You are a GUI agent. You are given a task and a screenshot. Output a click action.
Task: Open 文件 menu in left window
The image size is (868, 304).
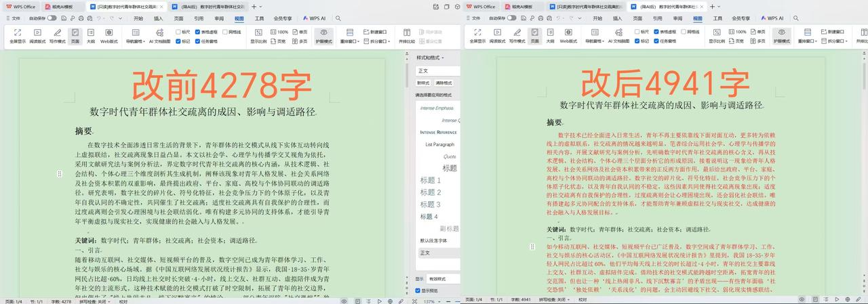(14, 18)
